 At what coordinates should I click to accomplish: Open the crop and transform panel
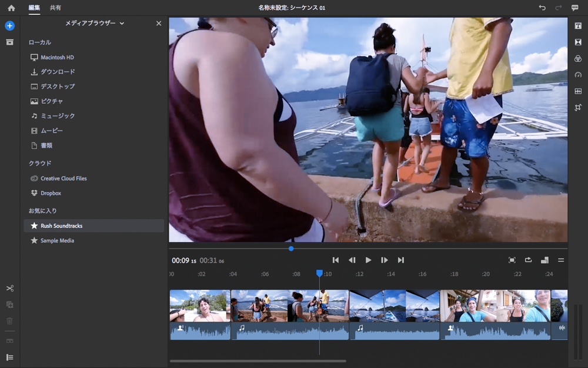[578, 108]
